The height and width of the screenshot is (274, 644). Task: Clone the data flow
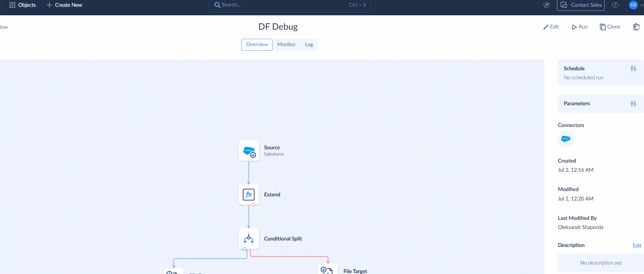tap(610, 27)
